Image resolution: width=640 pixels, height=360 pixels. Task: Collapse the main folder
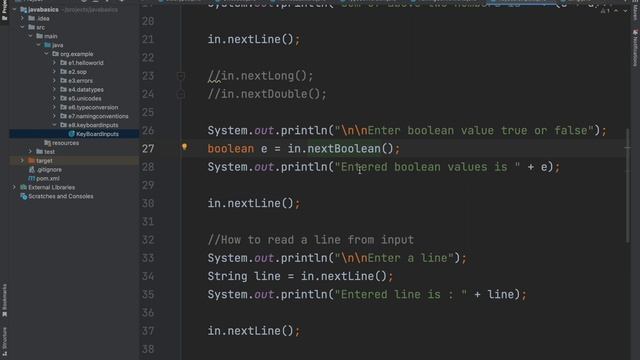31,36
